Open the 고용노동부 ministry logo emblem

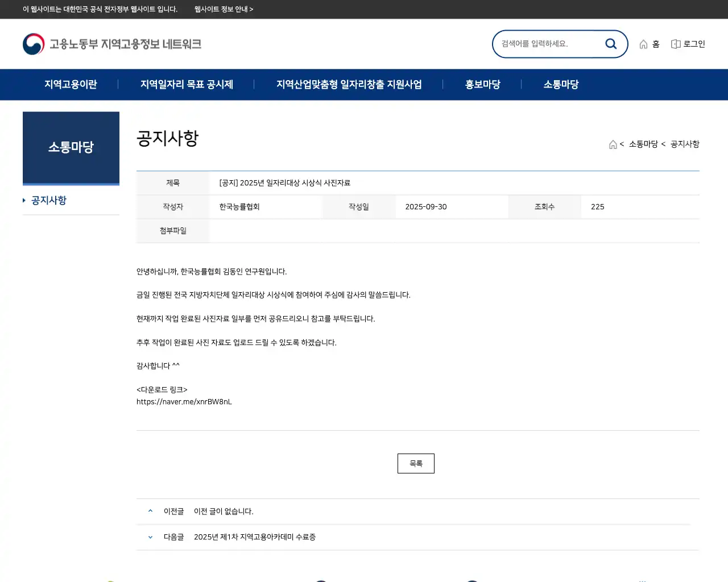tap(34, 43)
